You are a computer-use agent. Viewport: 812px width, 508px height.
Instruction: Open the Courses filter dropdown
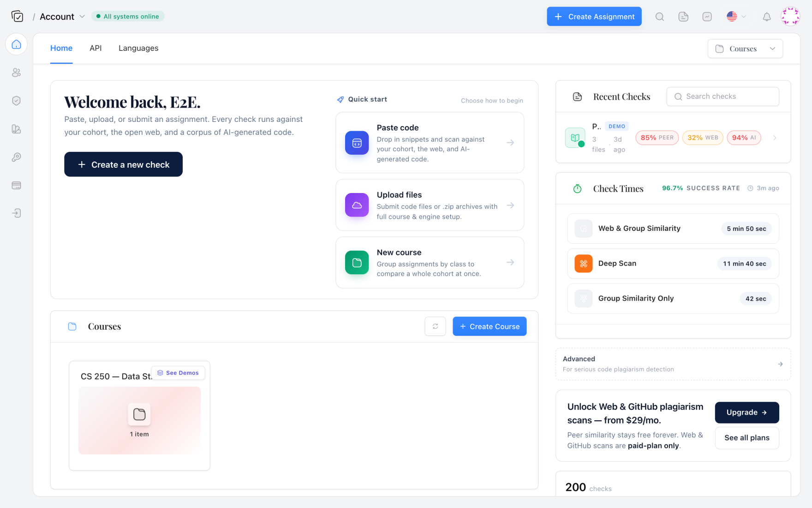pos(745,48)
